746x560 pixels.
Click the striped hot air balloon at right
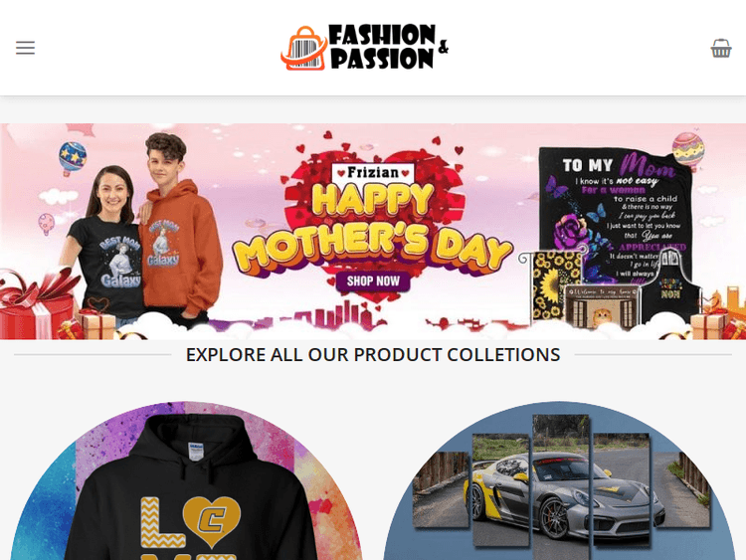[x=687, y=151]
